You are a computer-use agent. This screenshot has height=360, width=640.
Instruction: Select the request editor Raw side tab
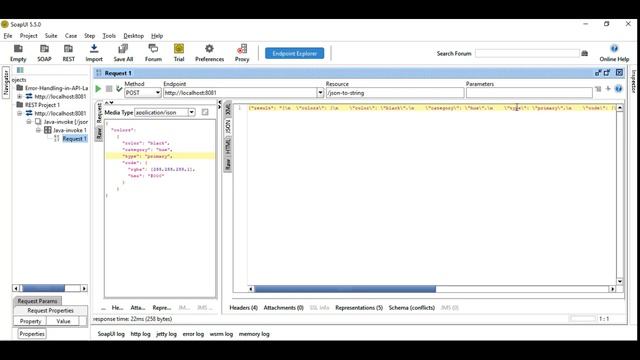tap(99, 133)
